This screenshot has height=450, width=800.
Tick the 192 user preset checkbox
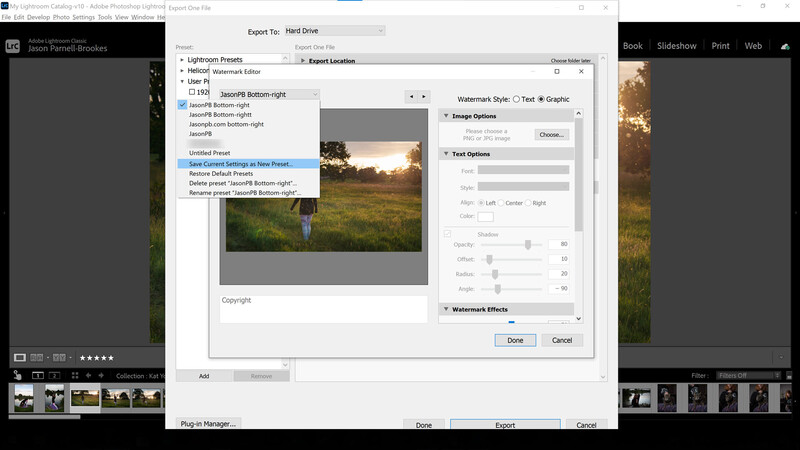(x=192, y=92)
